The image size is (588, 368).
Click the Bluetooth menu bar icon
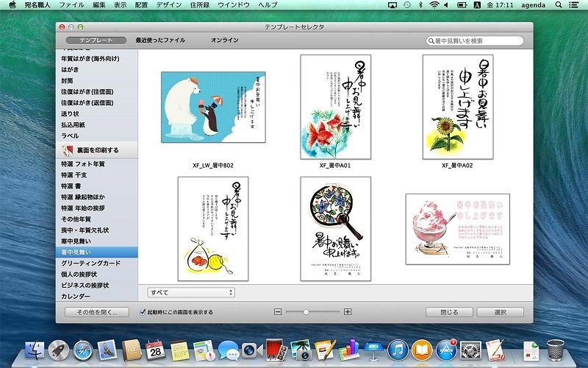point(420,5)
